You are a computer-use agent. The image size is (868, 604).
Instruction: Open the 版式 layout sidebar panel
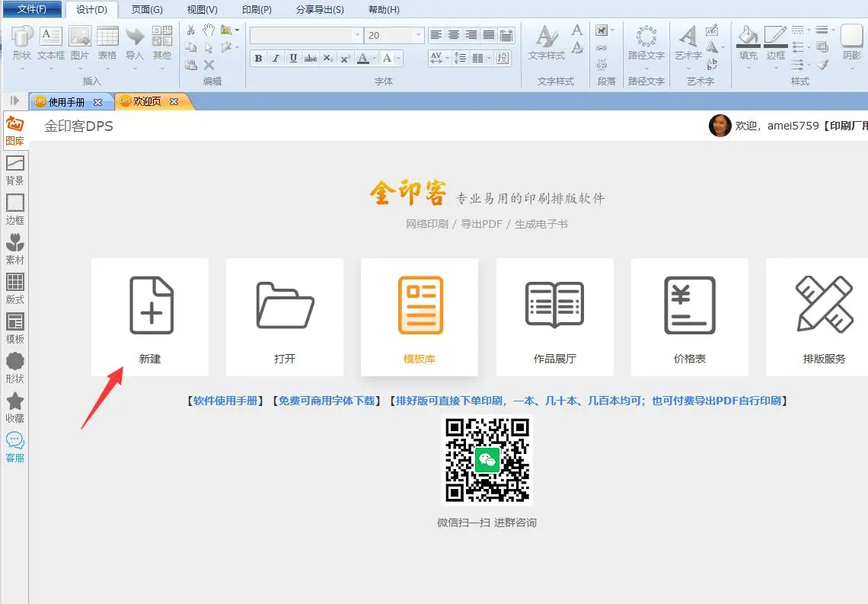click(x=14, y=289)
